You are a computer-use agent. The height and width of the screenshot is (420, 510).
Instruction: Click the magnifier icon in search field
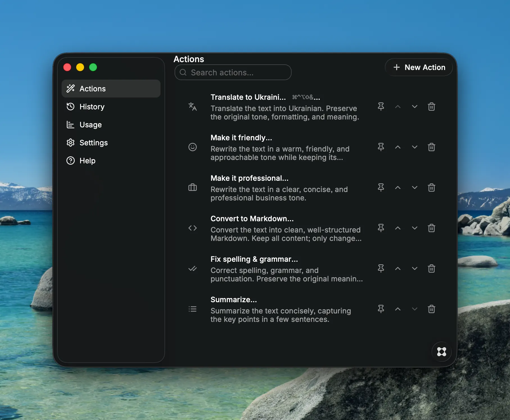point(183,72)
